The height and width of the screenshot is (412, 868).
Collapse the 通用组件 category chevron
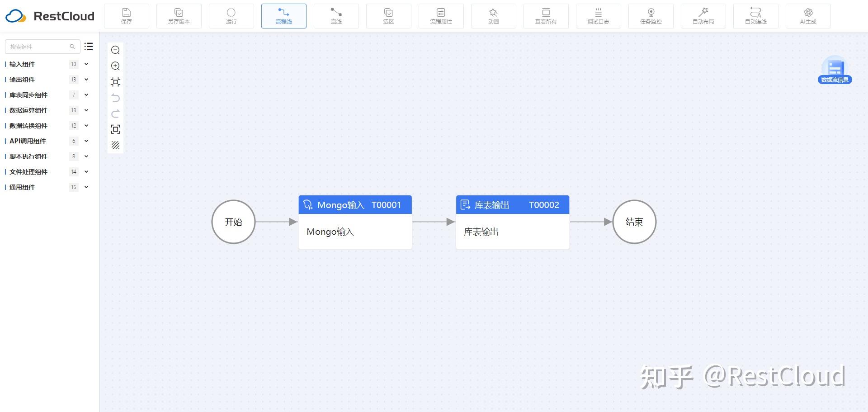pyautogui.click(x=86, y=187)
